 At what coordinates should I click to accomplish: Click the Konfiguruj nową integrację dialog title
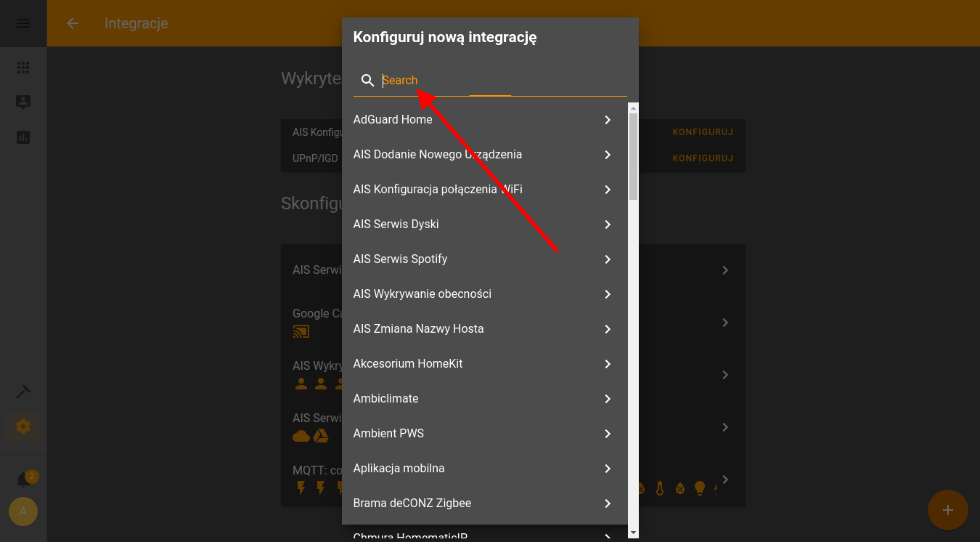point(445,38)
